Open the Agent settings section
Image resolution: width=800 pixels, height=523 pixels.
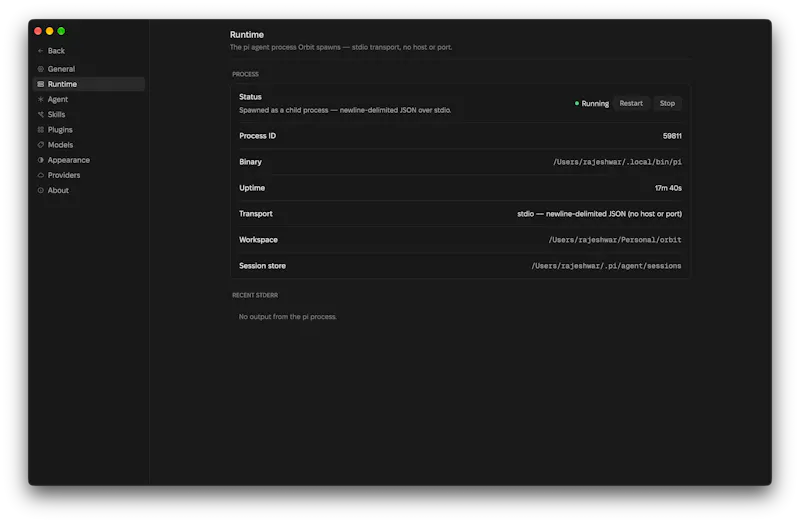[x=58, y=99]
